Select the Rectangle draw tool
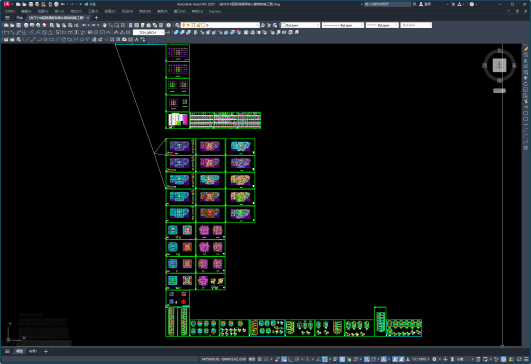This screenshot has height=364, width=531. (51, 39)
